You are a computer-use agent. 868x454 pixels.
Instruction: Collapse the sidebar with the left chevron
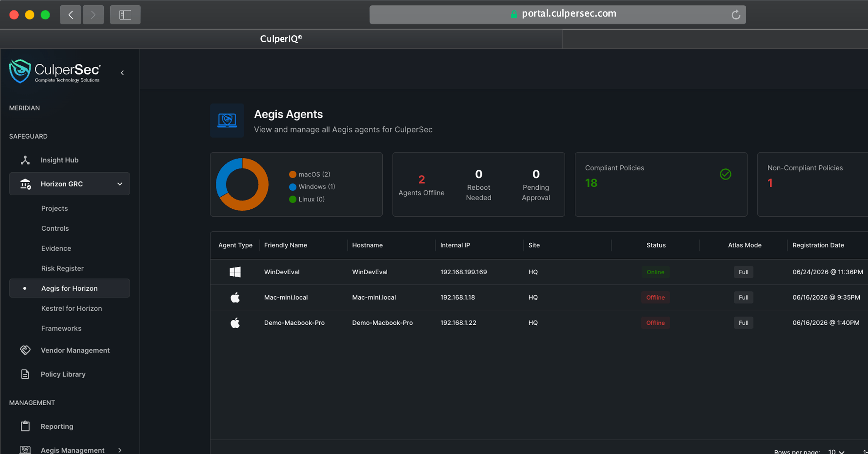(x=122, y=73)
